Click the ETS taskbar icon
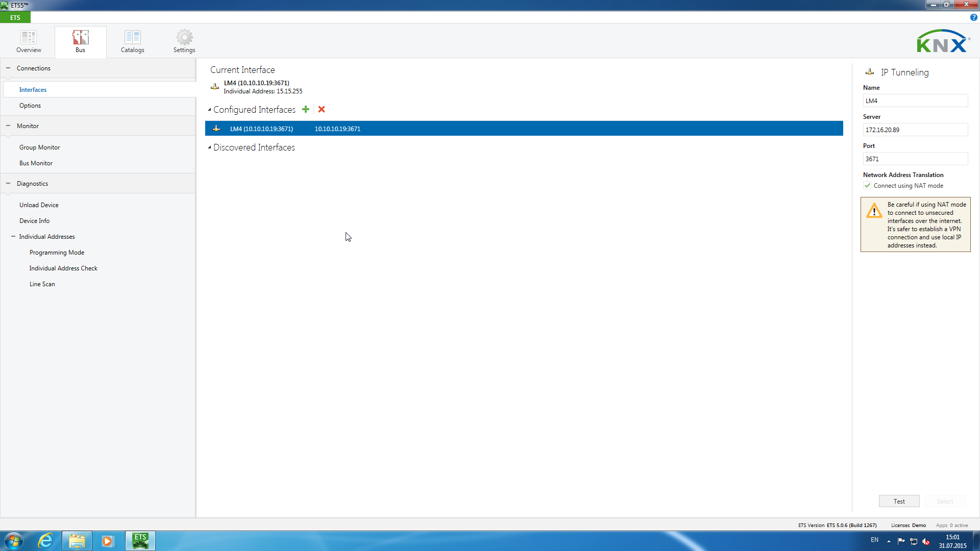The height and width of the screenshot is (551, 980). (x=140, y=541)
